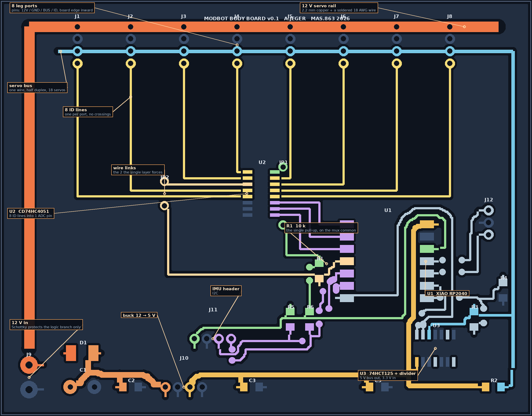Click the 'wire links' annotation
The image size is (532, 416).
pos(138,170)
